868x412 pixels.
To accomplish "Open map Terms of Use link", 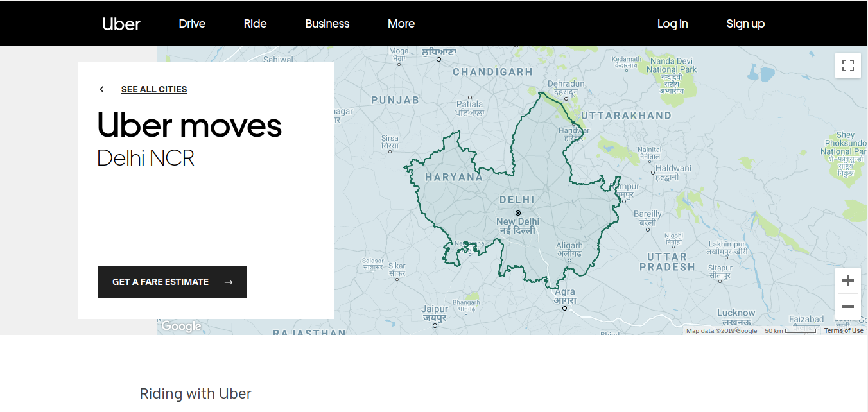I will (844, 331).
